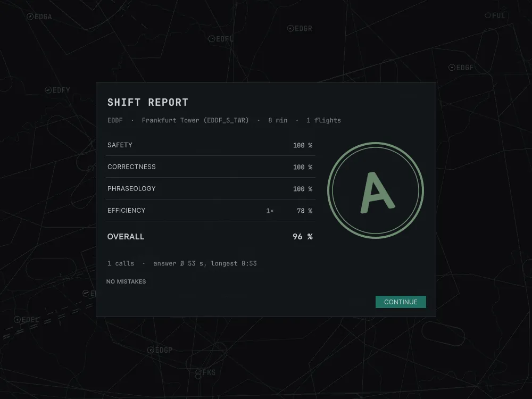
Task: Click the grade A badge icon
Action: pyautogui.click(x=376, y=190)
